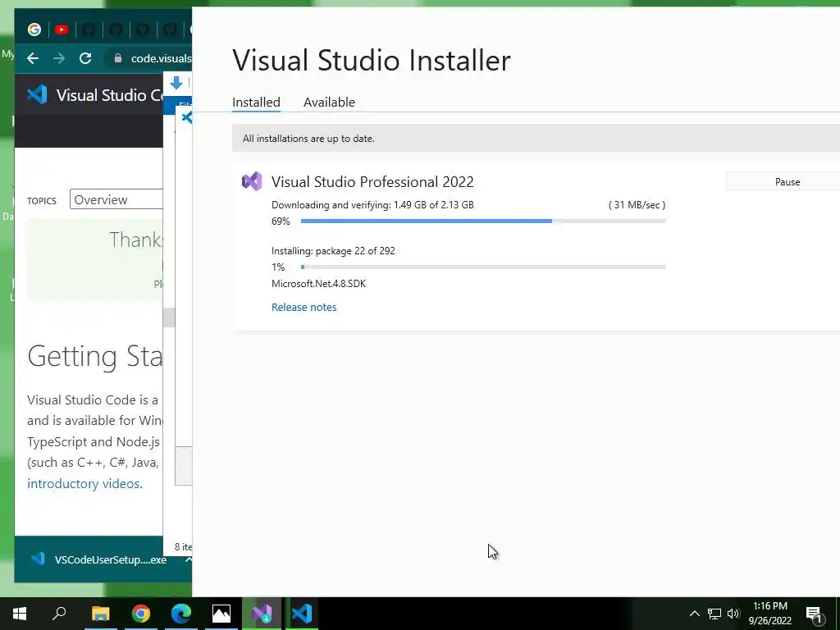Open the notification center
840x630 pixels.
click(815, 614)
